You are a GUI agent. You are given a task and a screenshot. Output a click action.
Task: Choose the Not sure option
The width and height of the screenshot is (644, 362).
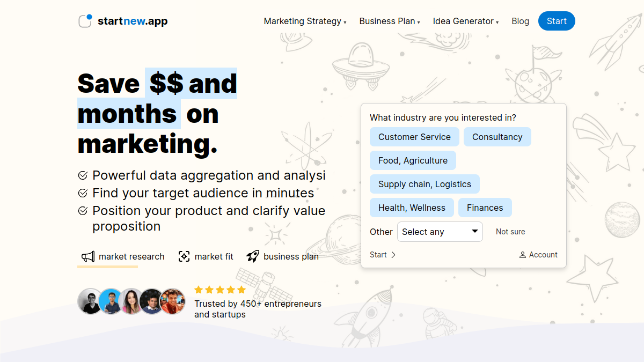coord(510,232)
